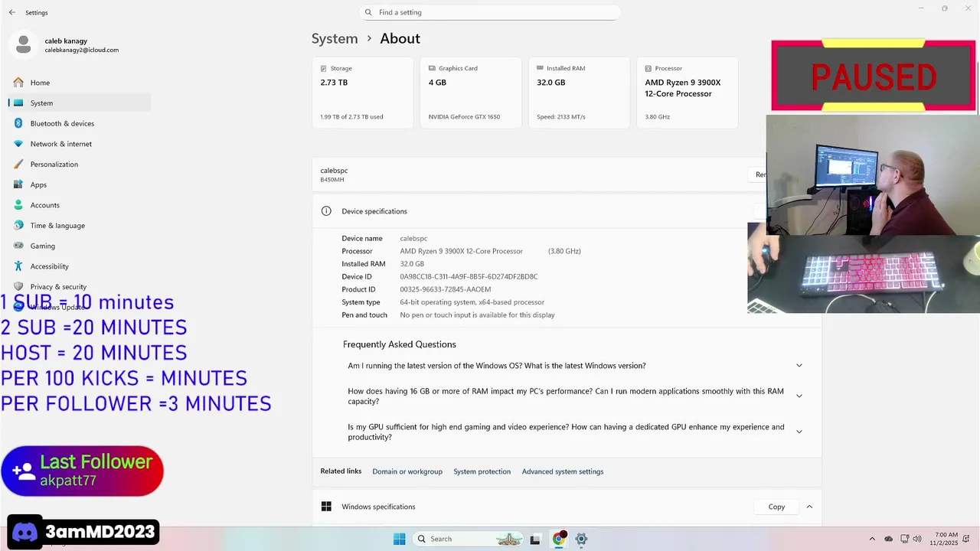Open Bluetooth & devices settings

pos(80,123)
